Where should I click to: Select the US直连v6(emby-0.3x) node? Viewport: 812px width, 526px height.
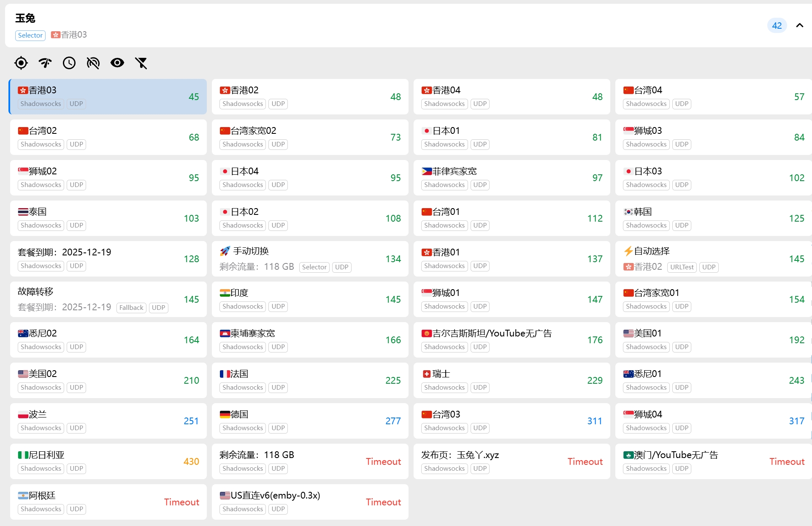click(310, 502)
